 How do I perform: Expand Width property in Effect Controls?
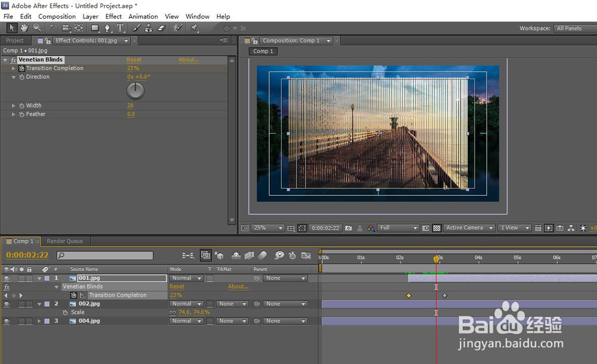(13, 106)
